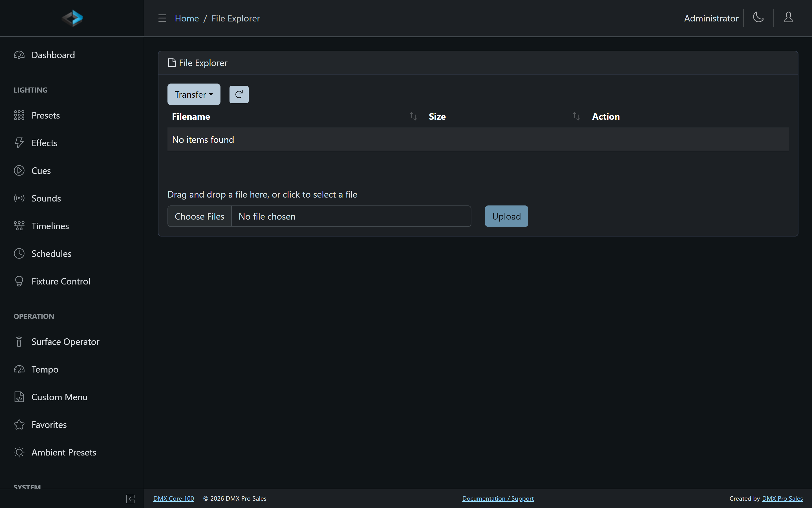Open Sounds in sidebar
The width and height of the screenshot is (812, 508).
click(x=46, y=198)
